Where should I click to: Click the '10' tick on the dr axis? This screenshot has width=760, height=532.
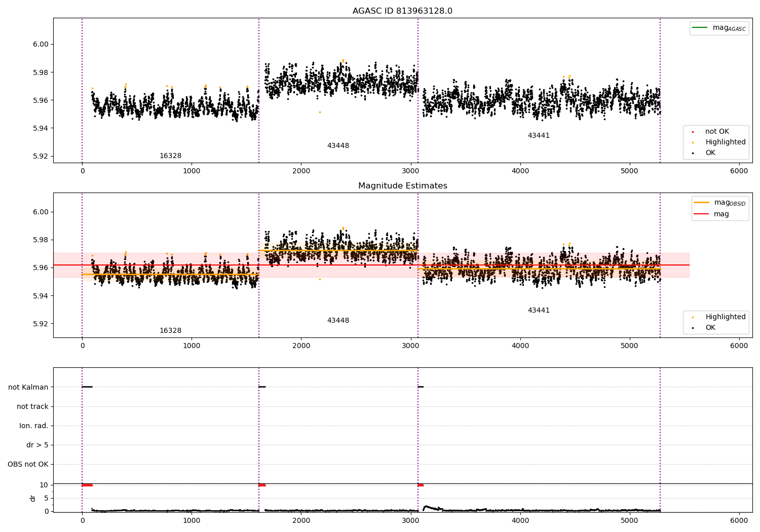coord(44,485)
